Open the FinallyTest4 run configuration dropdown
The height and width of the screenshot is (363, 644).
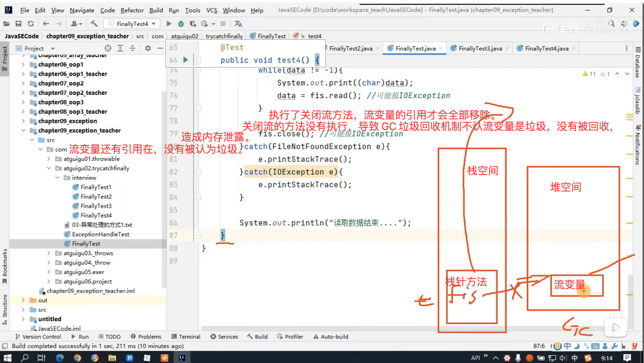132,24
